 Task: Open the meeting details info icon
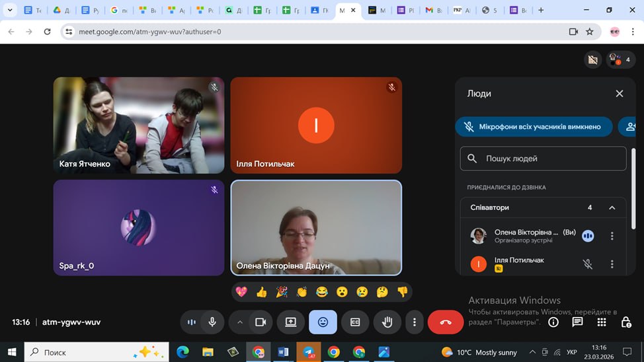[x=553, y=322]
